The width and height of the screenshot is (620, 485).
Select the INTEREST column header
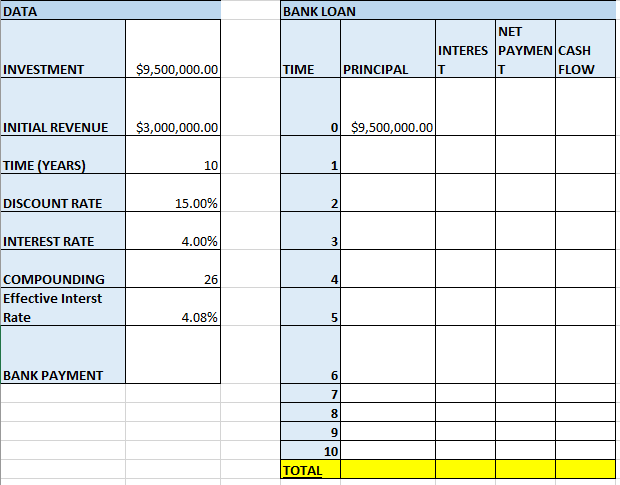click(465, 49)
